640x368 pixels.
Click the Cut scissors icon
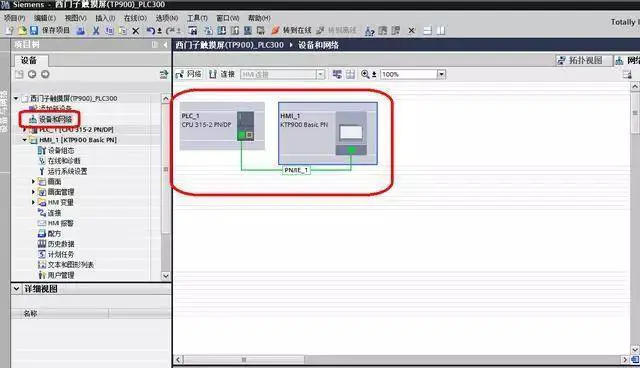[96, 31]
